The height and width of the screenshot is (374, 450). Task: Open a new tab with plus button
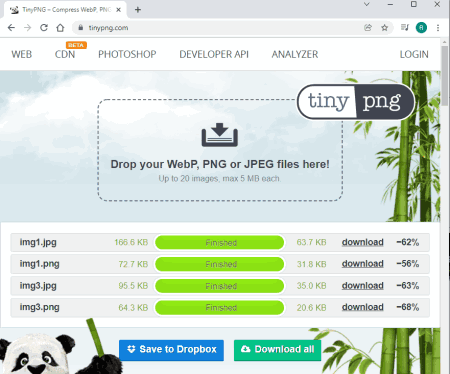[138, 10]
